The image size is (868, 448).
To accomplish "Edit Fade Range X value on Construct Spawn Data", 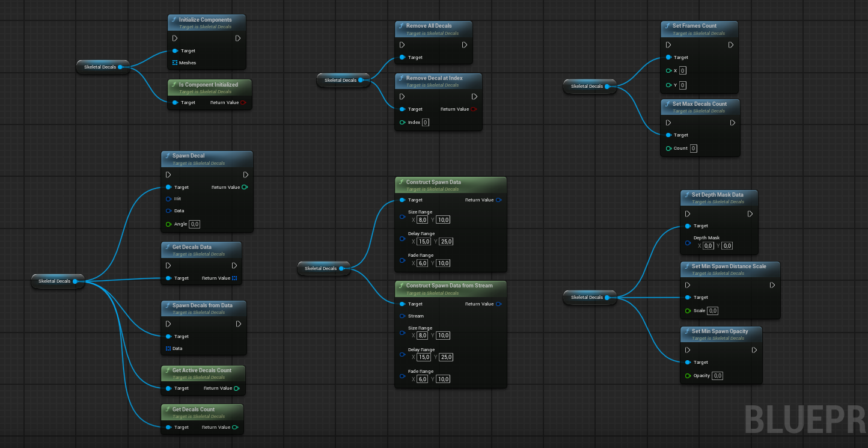I will [423, 263].
